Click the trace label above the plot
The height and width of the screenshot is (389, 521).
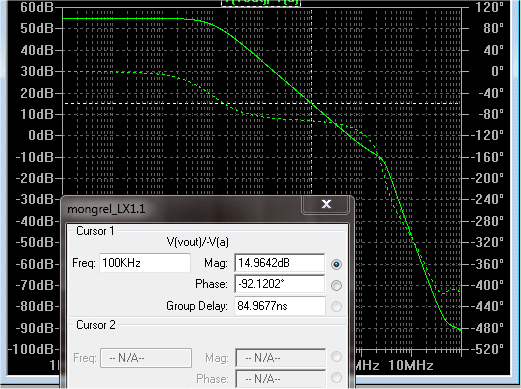(261, 3)
